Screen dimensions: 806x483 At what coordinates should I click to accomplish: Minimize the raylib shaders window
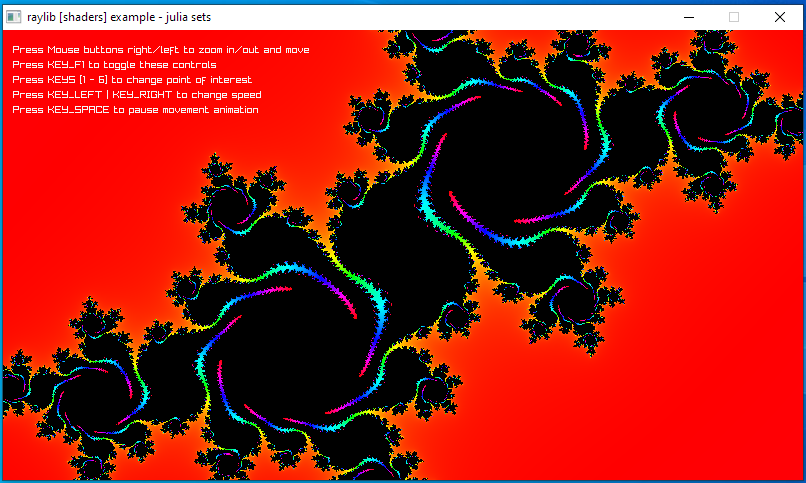click(689, 17)
